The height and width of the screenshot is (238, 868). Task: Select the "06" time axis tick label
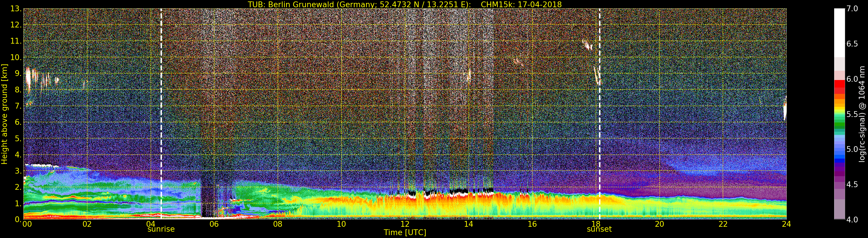(214, 224)
